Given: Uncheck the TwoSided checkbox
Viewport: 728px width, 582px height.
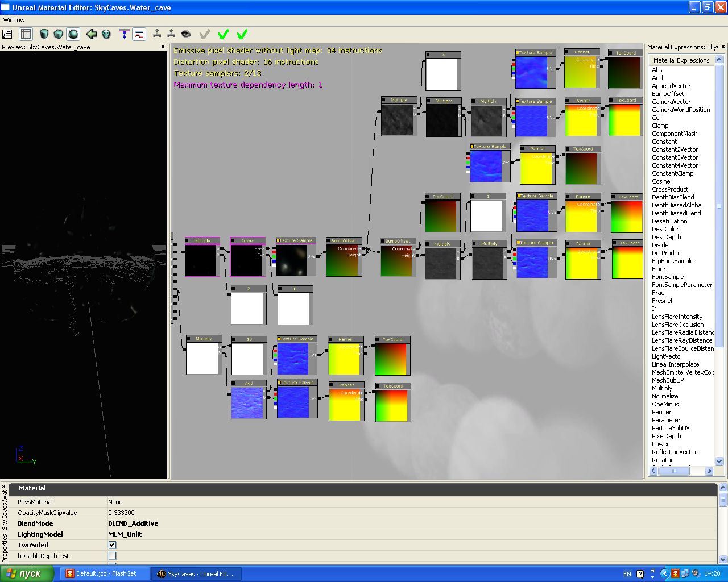Looking at the screenshot, I should coord(113,545).
